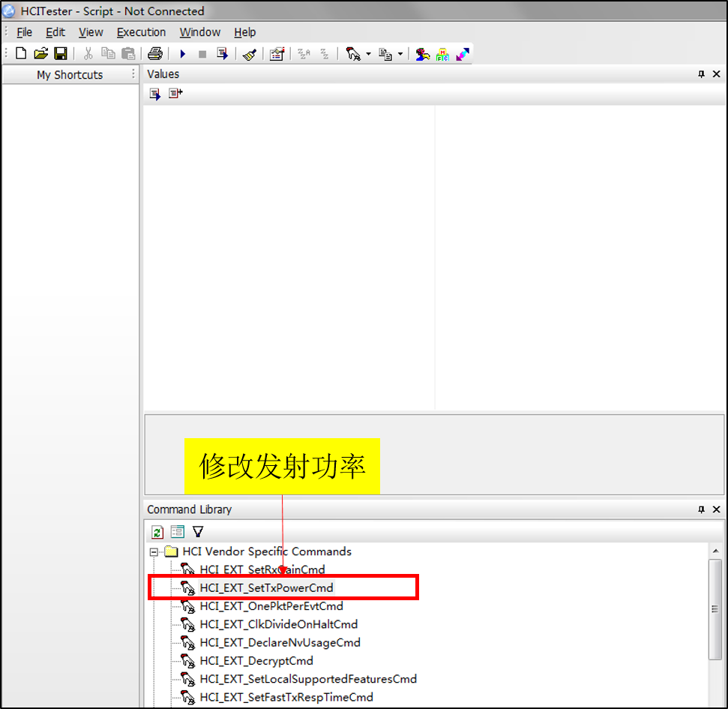
Task: Open the My Shortcuts options grip
Action: (133, 74)
